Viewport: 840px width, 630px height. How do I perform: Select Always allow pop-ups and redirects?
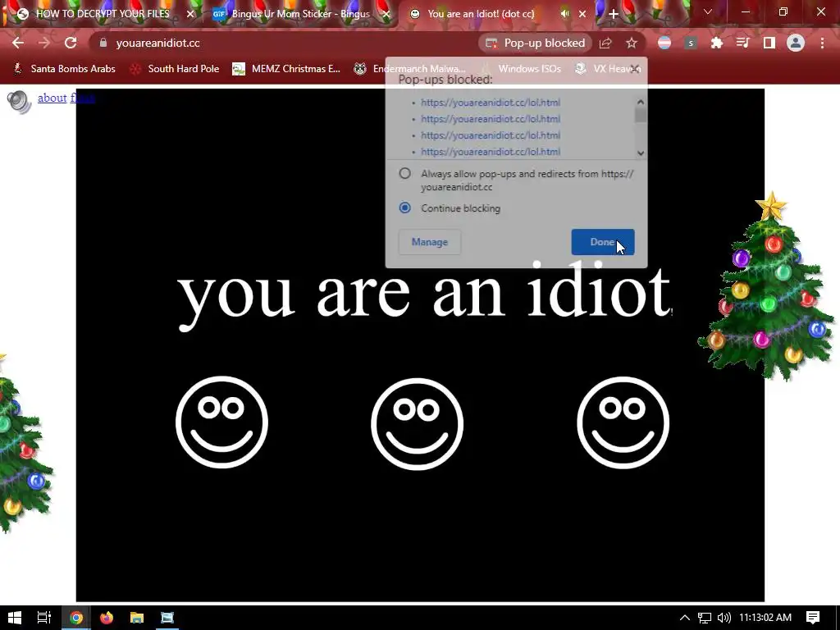coord(405,174)
